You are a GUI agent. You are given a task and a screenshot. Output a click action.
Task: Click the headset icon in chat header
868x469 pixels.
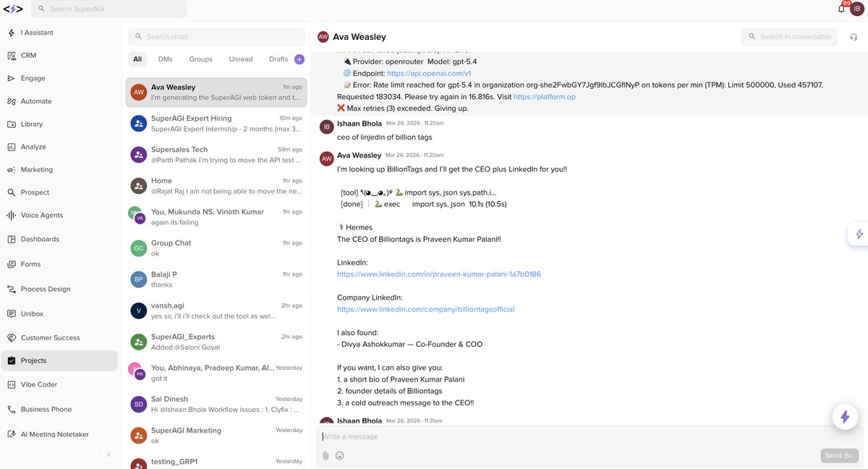854,37
